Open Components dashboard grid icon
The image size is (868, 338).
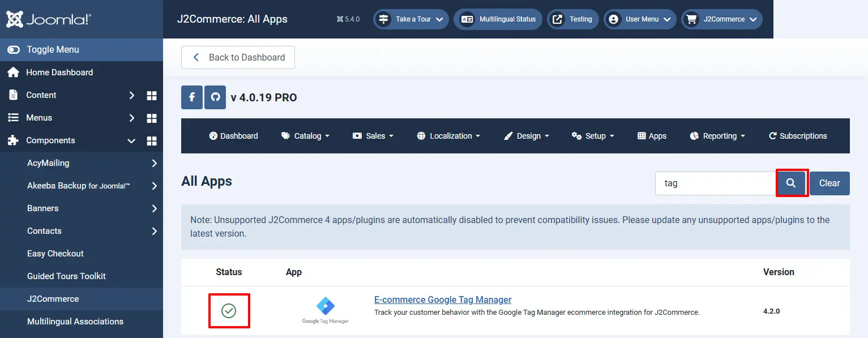[x=152, y=140]
